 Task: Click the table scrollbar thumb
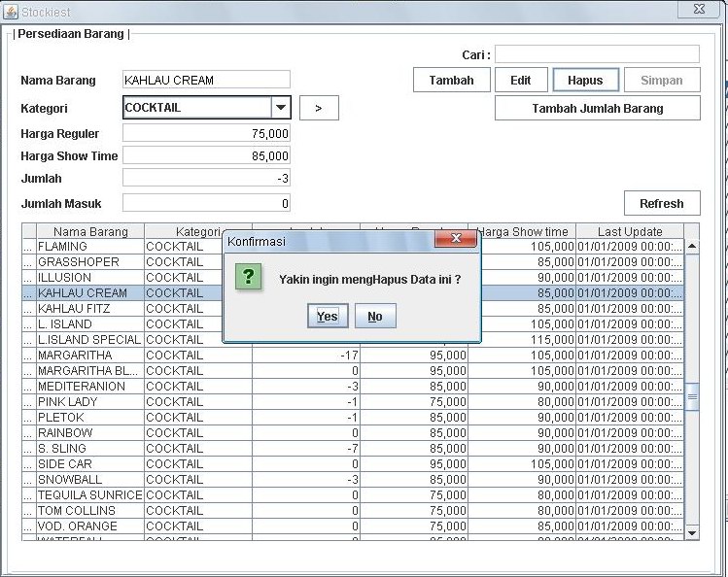pos(692,397)
